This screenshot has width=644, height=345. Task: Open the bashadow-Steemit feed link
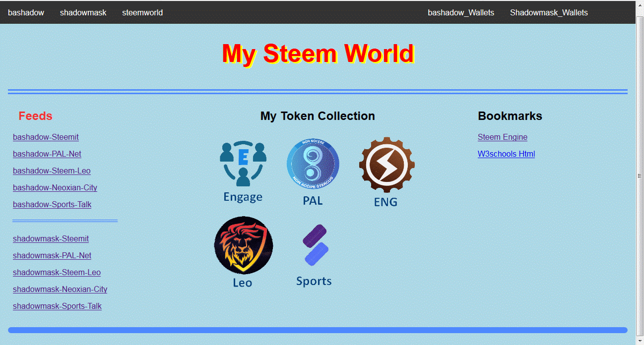[x=46, y=137]
